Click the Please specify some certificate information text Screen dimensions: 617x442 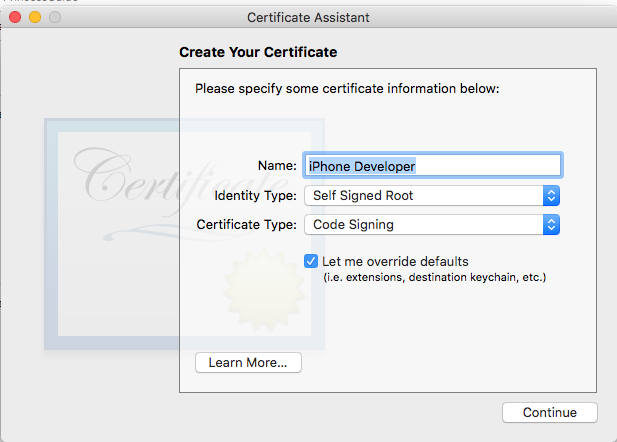pyautogui.click(x=347, y=89)
